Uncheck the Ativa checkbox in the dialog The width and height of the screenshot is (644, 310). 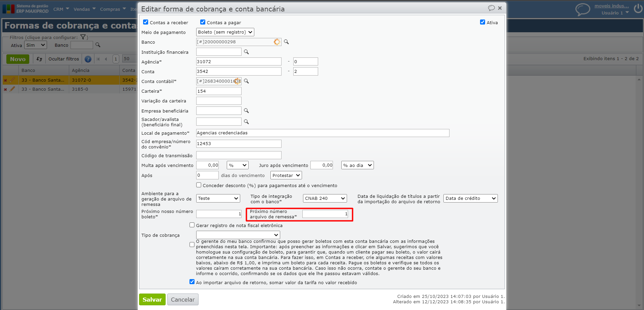483,22
